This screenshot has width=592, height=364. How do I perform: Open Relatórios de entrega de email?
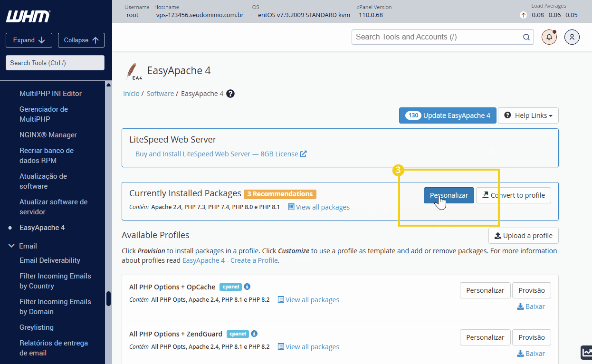coord(54,348)
